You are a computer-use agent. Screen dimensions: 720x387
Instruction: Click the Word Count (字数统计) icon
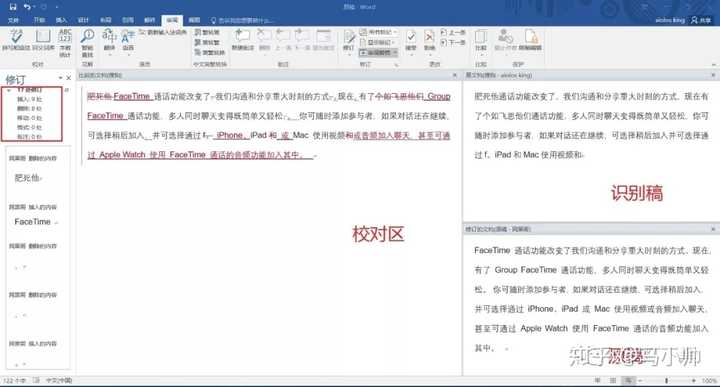pyautogui.click(x=65, y=43)
